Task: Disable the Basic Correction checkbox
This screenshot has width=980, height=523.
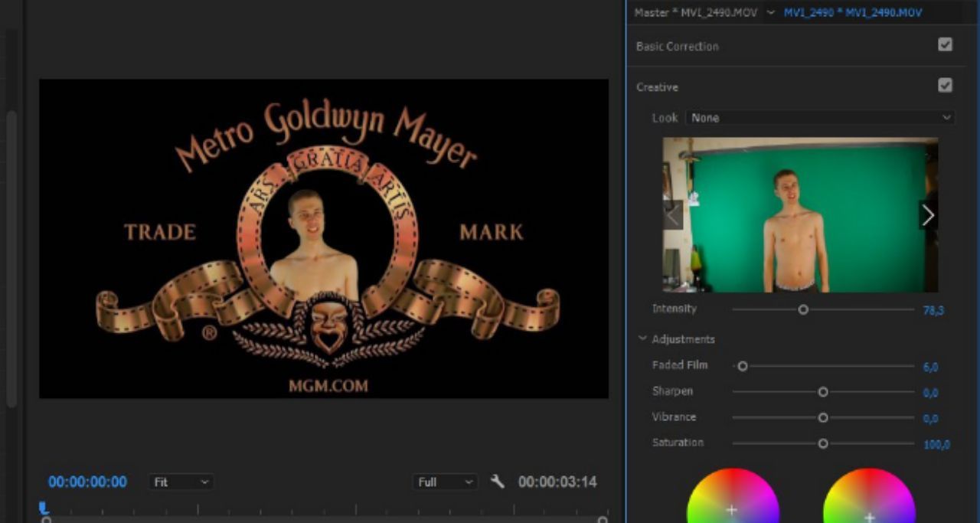Action: point(945,44)
